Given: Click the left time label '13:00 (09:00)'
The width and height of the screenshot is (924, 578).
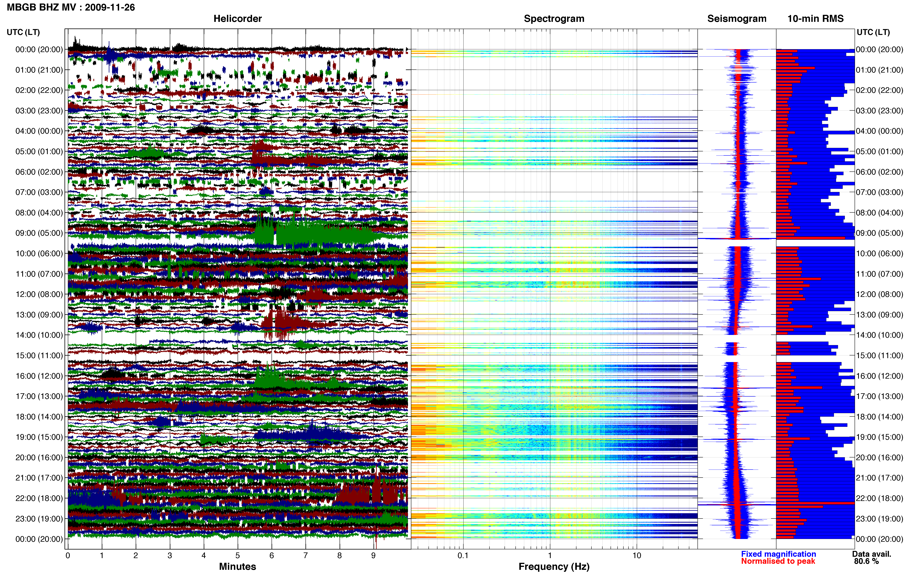Looking at the screenshot, I should tap(39, 315).
